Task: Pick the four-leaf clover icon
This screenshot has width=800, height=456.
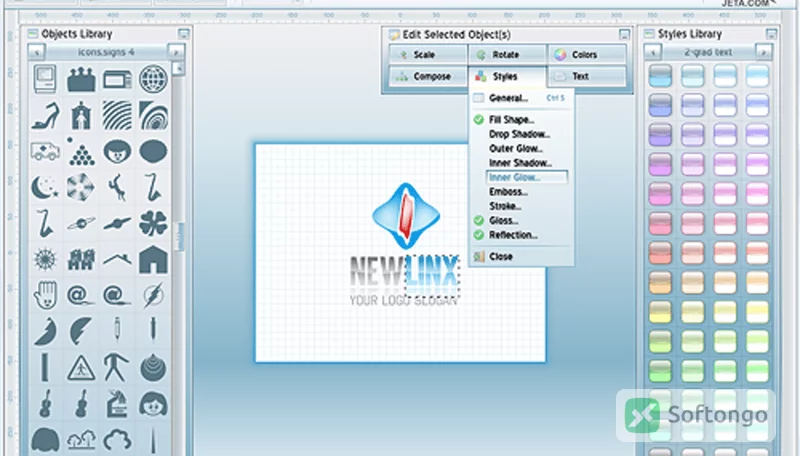Action: (x=153, y=223)
